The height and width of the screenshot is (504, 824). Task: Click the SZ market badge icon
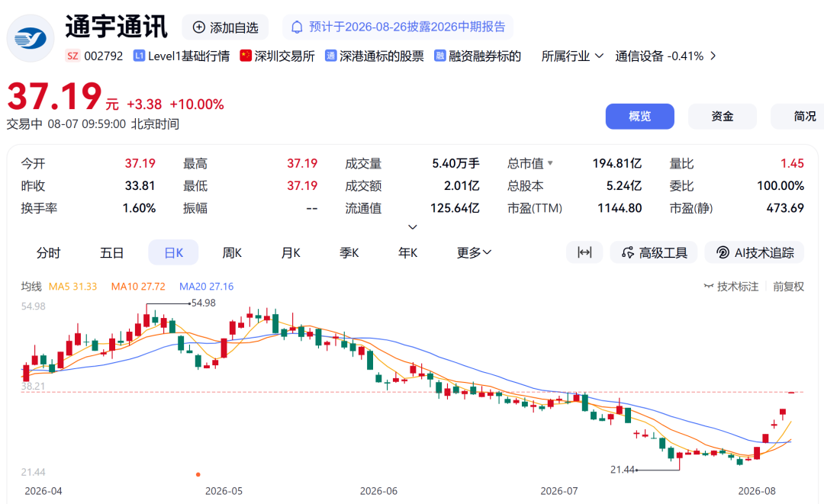pos(72,56)
